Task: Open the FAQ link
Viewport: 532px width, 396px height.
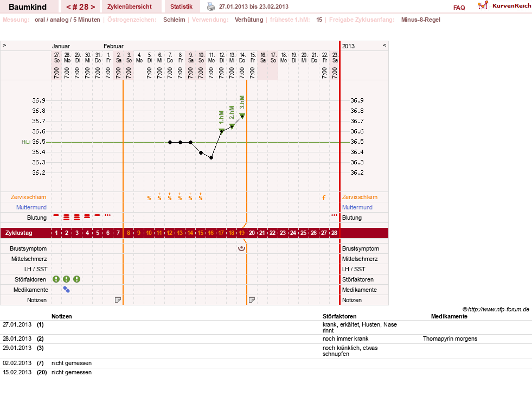Action: 459,8
